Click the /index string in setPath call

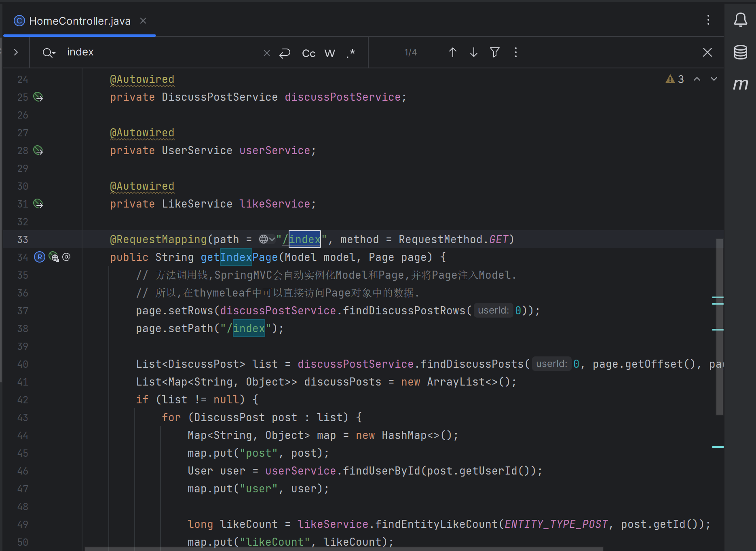[x=246, y=328]
